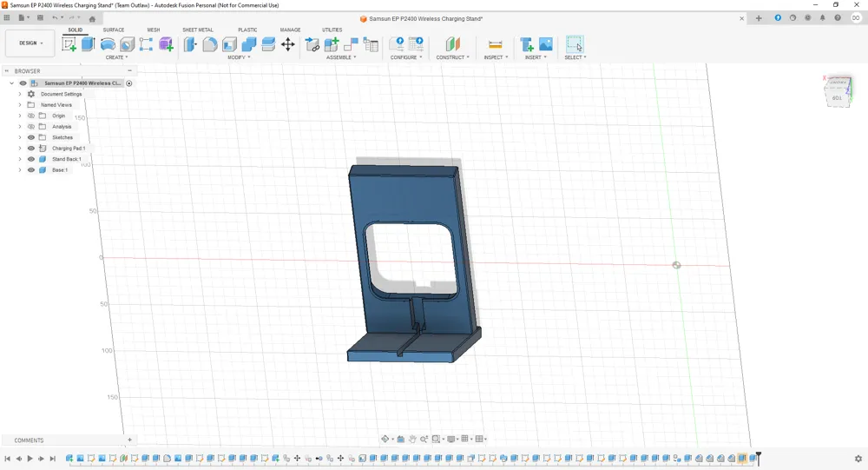This screenshot has width=868, height=470.
Task: Hide the Base:1 component
Action: pos(31,170)
